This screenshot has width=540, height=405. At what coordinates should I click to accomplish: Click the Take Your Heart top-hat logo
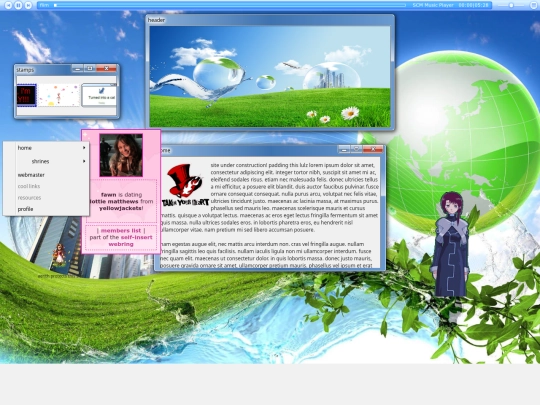click(x=185, y=185)
